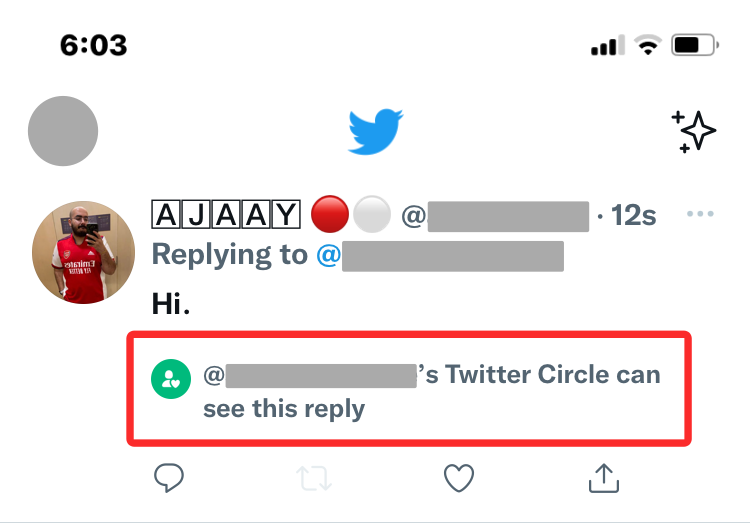Image resolution: width=750 pixels, height=528 pixels.
Task: Tap the 12s timestamp
Action: click(x=633, y=215)
